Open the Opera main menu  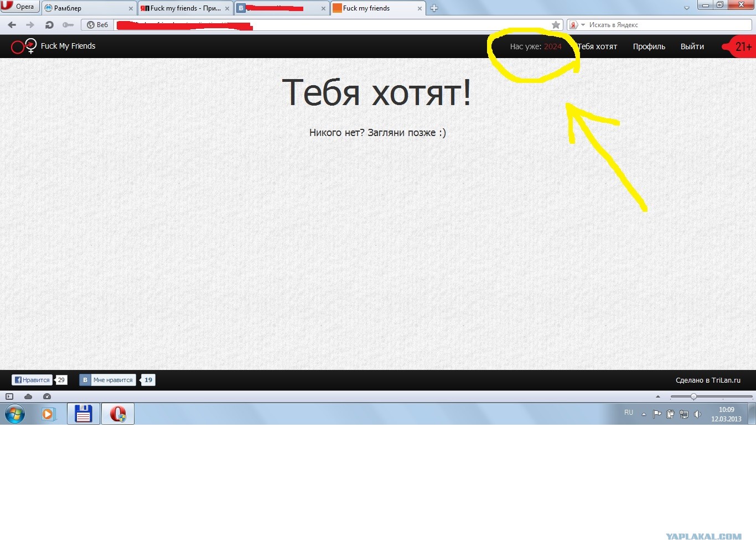pyautogui.click(x=19, y=7)
